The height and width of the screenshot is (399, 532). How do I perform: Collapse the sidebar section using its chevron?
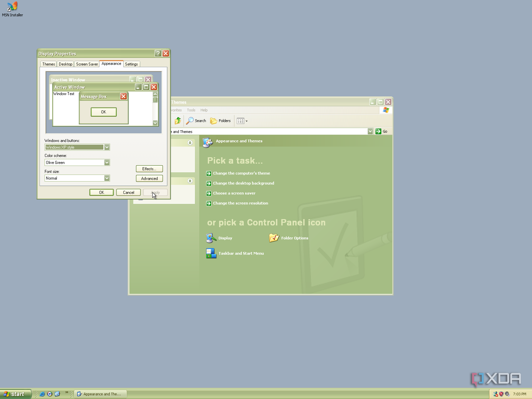point(190,143)
